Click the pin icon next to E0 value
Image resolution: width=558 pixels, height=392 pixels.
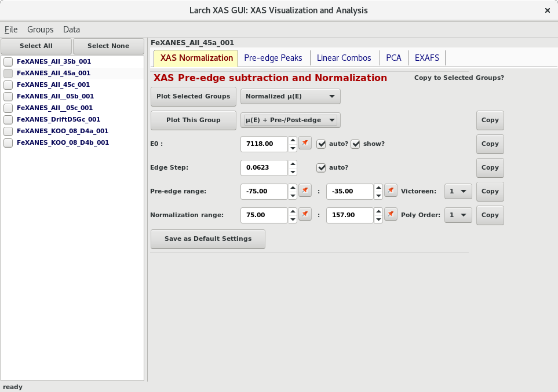[305, 143]
